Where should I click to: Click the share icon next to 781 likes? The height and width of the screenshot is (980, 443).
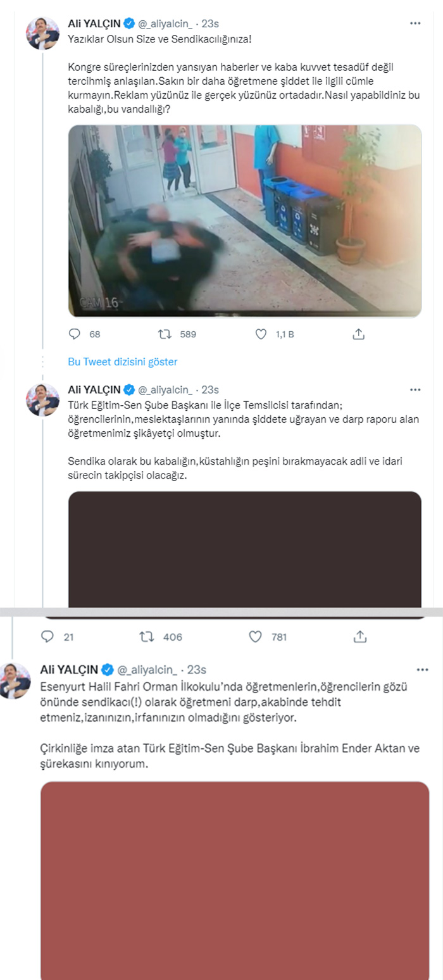click(360, 636)
